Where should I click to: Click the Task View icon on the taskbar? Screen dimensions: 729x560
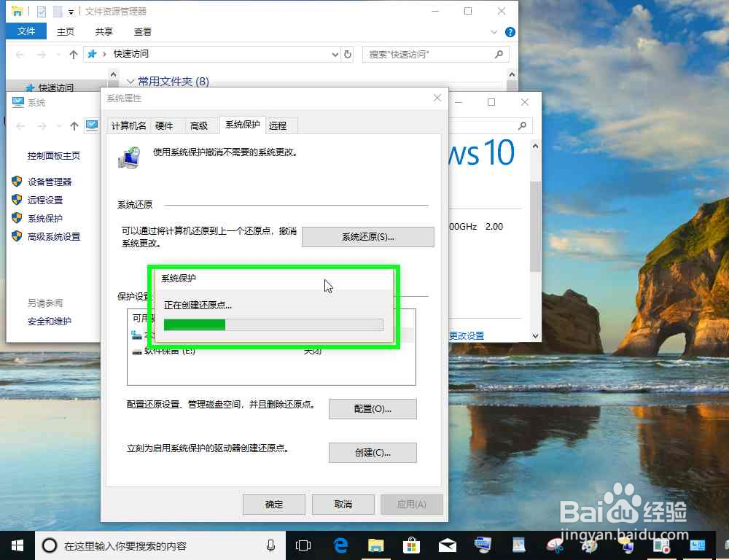303,545
